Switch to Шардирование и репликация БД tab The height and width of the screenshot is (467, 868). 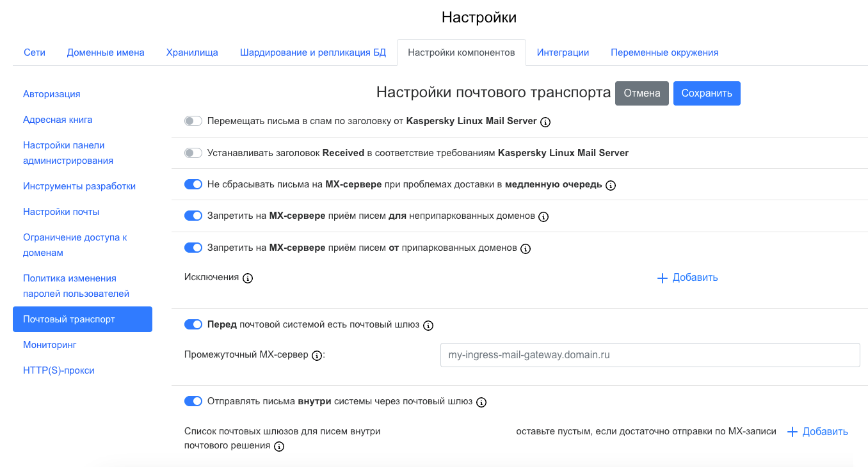(313, 52)
